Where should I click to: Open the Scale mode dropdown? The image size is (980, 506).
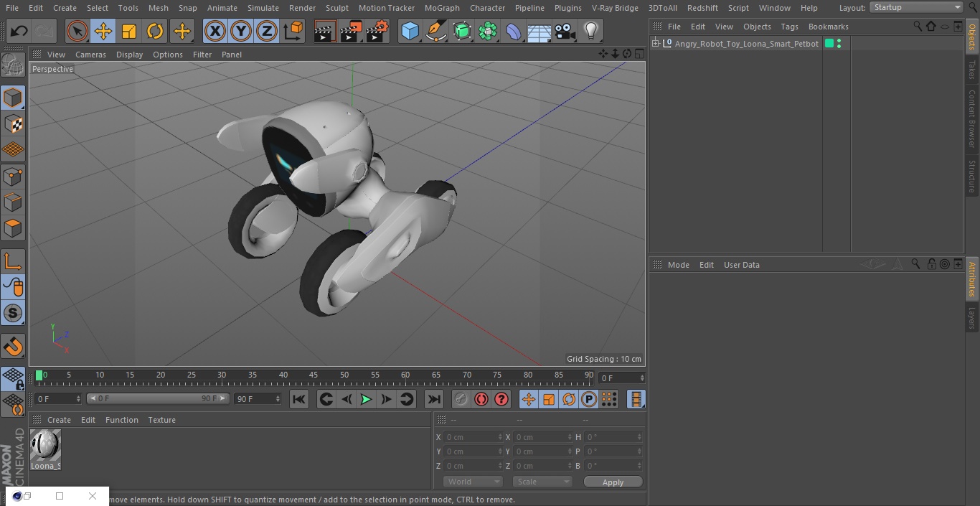(542, 482)
